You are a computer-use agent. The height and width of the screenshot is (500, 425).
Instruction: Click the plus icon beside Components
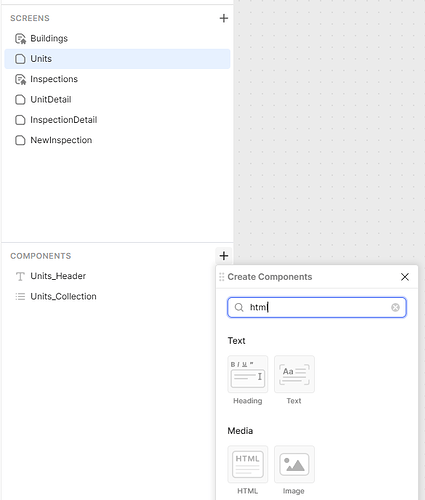click(224, 256)
